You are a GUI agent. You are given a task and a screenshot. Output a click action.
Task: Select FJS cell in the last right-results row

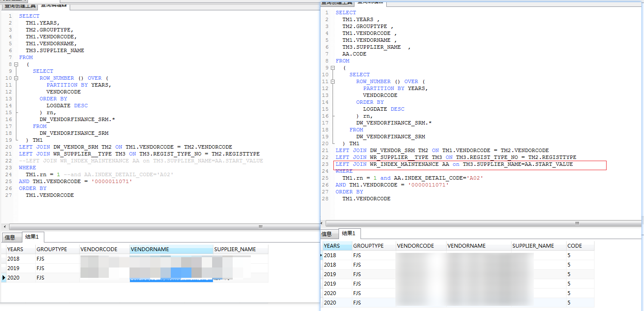click(x=373, y=303)
